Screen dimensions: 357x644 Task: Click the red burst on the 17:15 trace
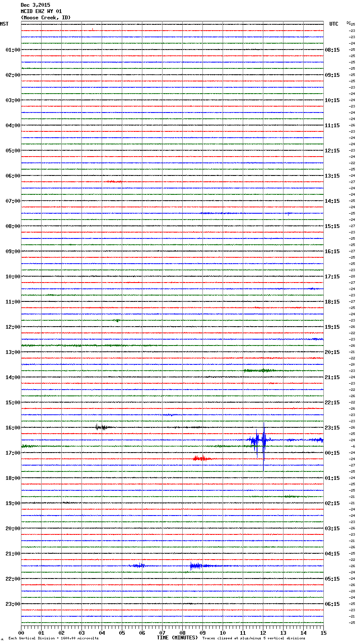pyautogui.click(x=202, y=458)
